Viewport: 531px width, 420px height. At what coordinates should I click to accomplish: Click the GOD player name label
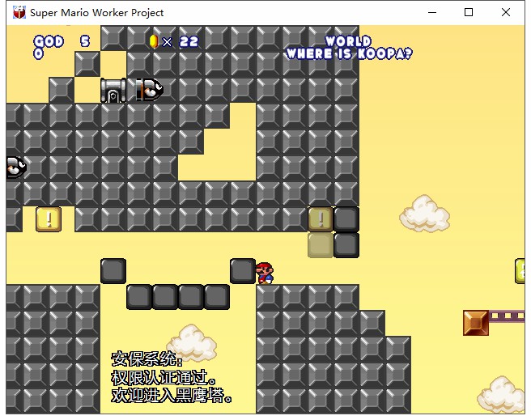[49, 41]
